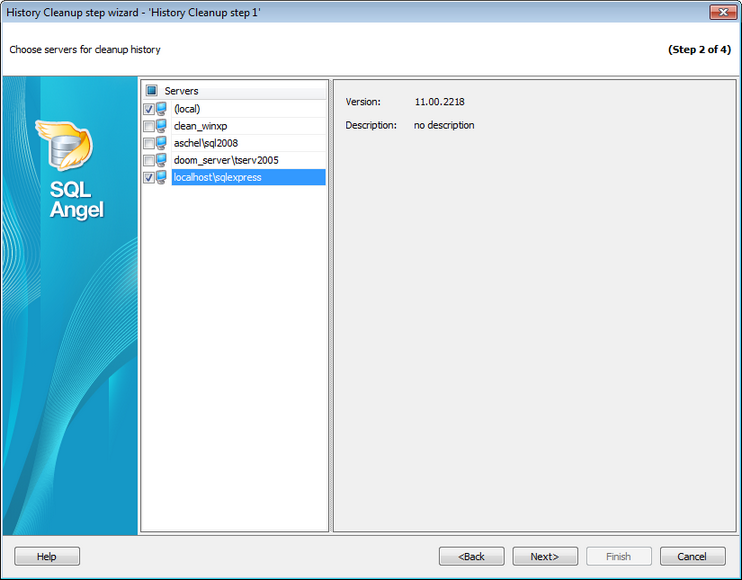
Task: Click the server icon next to clean_winxp
Action: click(x=161, y=126)
